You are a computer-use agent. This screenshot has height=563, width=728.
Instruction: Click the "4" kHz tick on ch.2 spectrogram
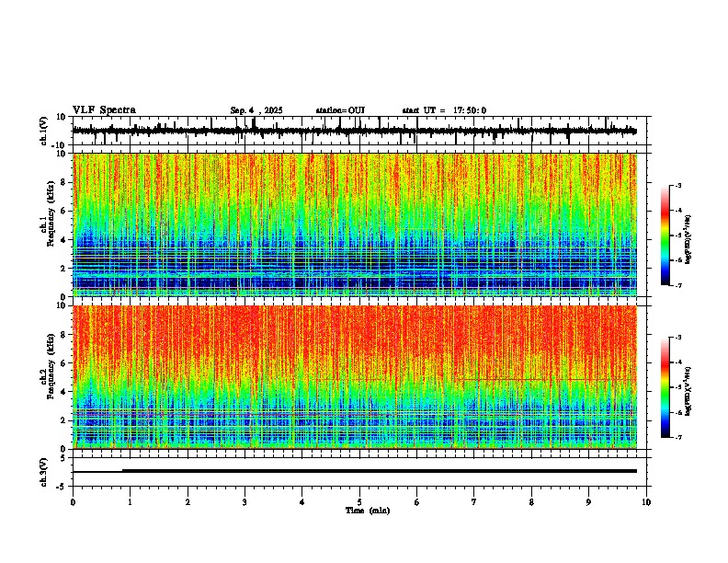[64, 392]
